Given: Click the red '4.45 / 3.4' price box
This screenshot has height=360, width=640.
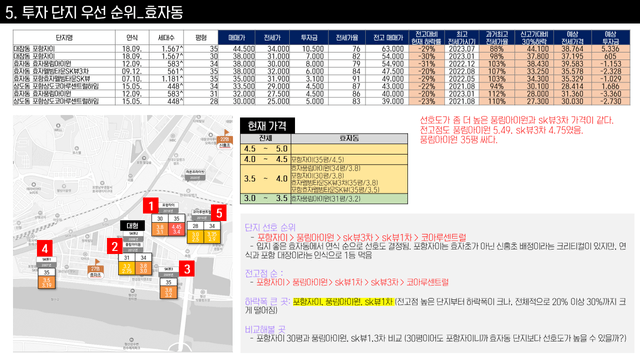Looking at the screenshot, I should [x=176, y=229].
